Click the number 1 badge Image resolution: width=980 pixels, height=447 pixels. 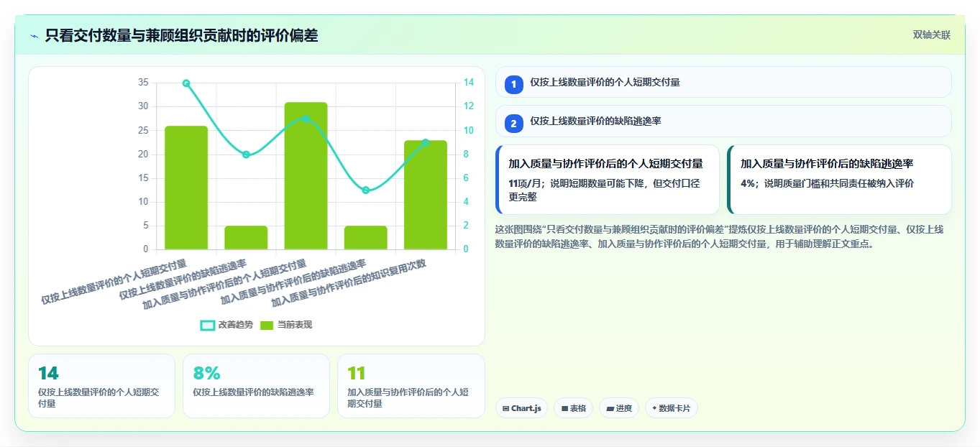point(513,85)
